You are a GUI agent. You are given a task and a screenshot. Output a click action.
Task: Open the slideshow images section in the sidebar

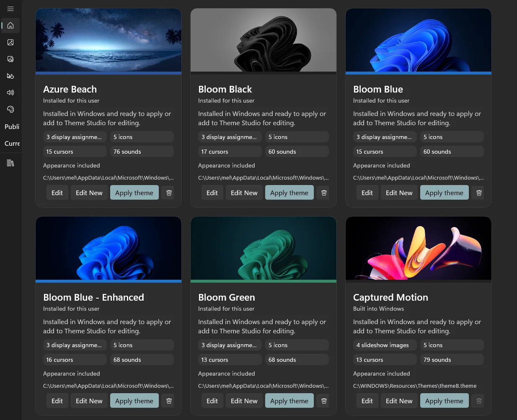[x=10, y=59]
